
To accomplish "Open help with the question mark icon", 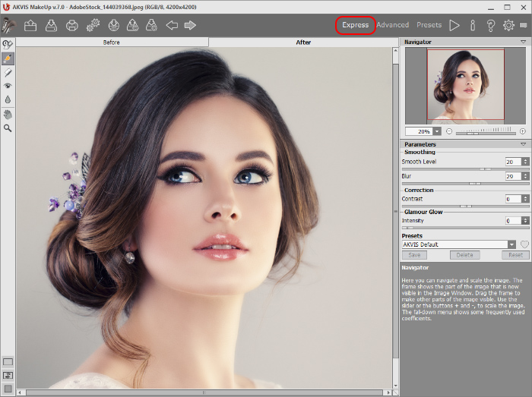I will click(x=491, y=25).
